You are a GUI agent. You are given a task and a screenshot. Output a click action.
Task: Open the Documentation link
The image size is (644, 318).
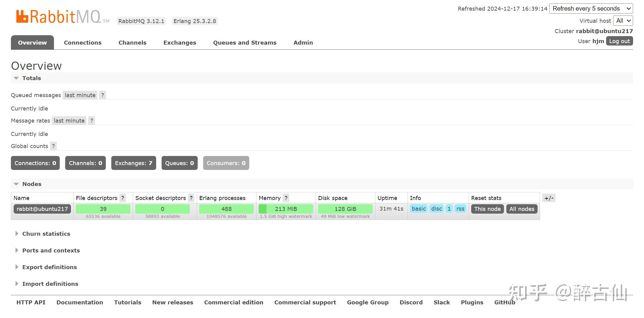[80, 303]
